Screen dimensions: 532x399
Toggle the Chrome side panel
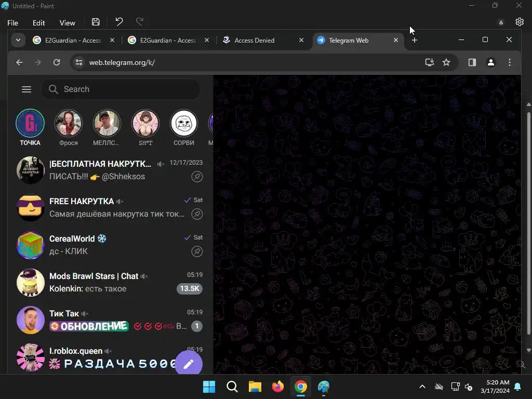coord(472,62)
